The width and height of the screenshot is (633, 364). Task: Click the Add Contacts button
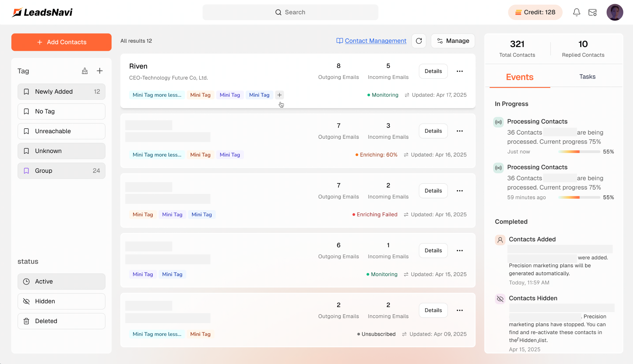[61, 42]
